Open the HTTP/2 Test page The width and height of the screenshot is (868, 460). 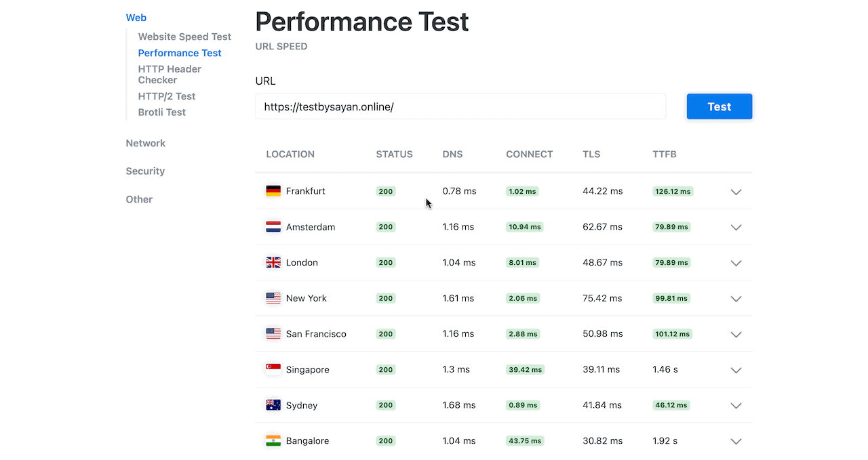[x=166, y=96]
